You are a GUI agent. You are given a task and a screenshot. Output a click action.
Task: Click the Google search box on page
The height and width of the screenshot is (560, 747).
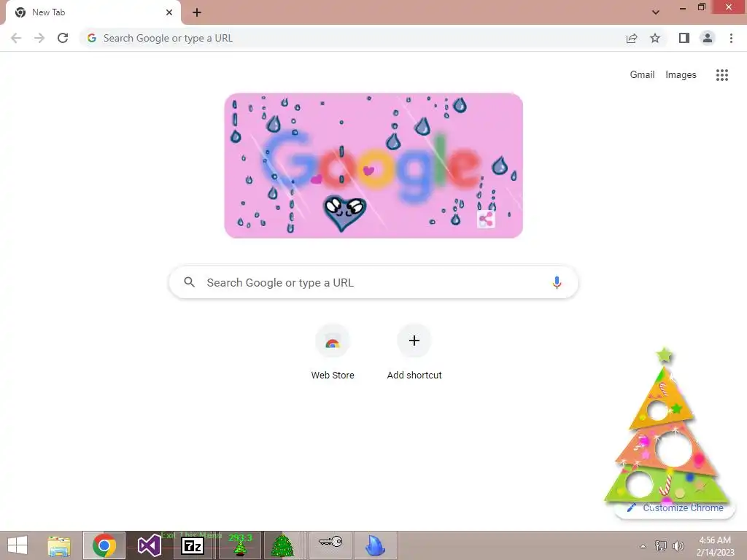(373, 282)
